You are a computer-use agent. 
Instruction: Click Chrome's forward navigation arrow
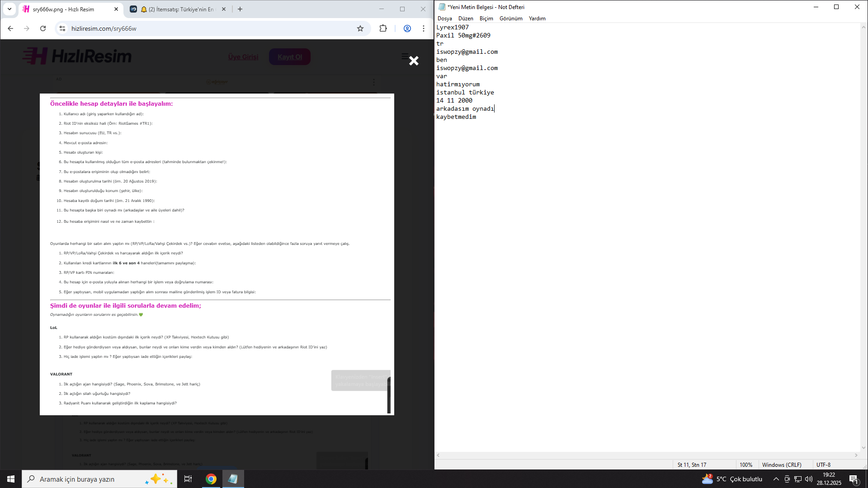point(27,28)
